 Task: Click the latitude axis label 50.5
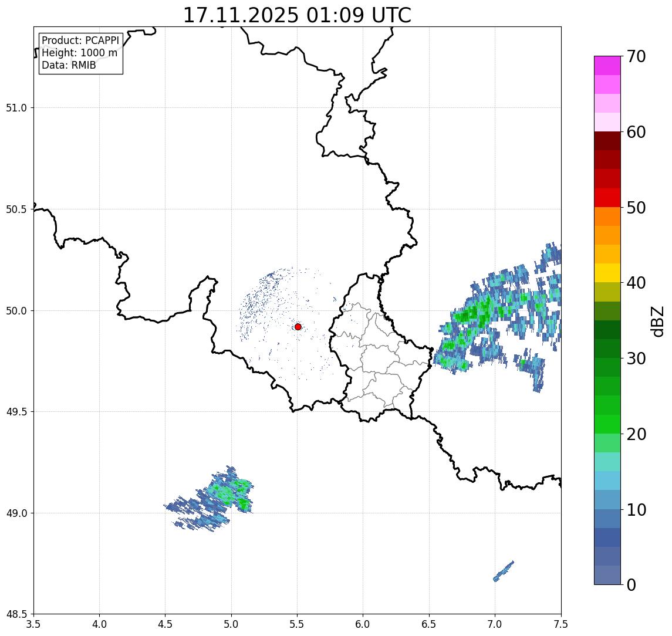point(16,209)
